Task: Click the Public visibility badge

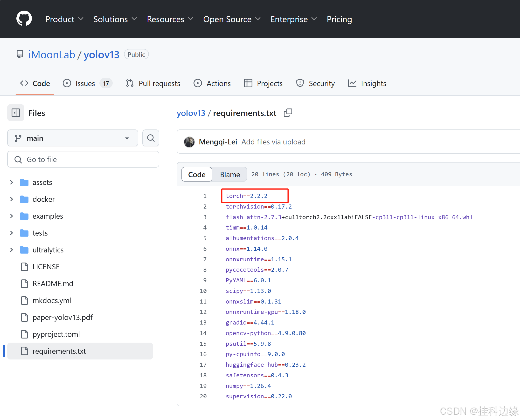Action: pos(136,54)
